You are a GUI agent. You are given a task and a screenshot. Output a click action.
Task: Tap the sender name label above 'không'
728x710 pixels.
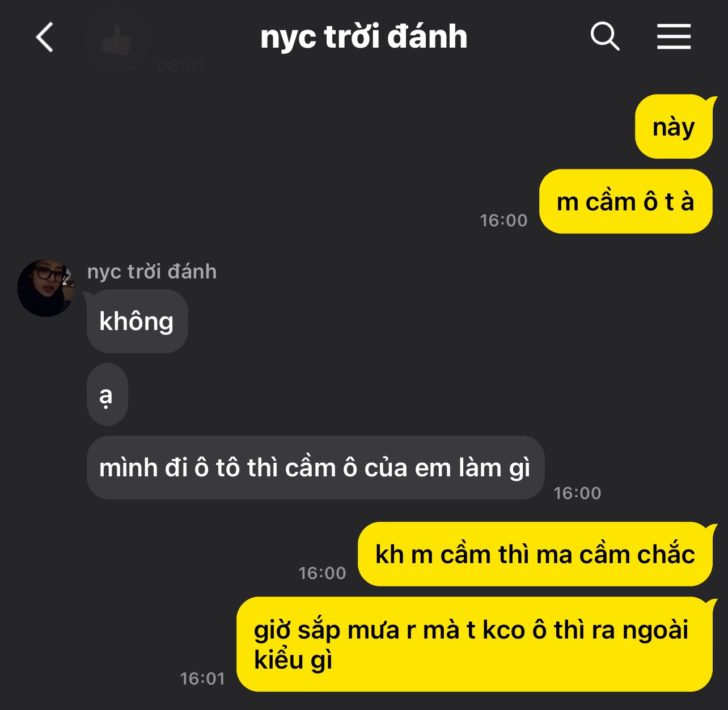pyautogui.click(x=152, y=272)
